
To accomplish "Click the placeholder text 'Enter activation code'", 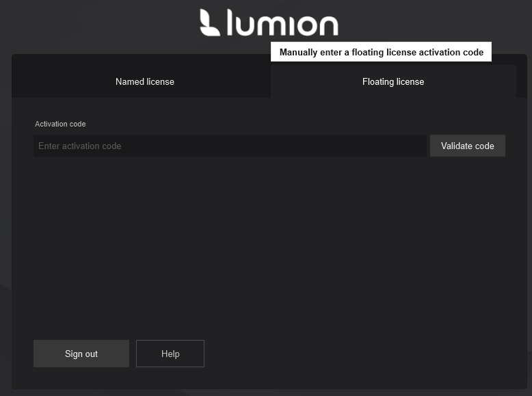I will click(x=79, y=146).
